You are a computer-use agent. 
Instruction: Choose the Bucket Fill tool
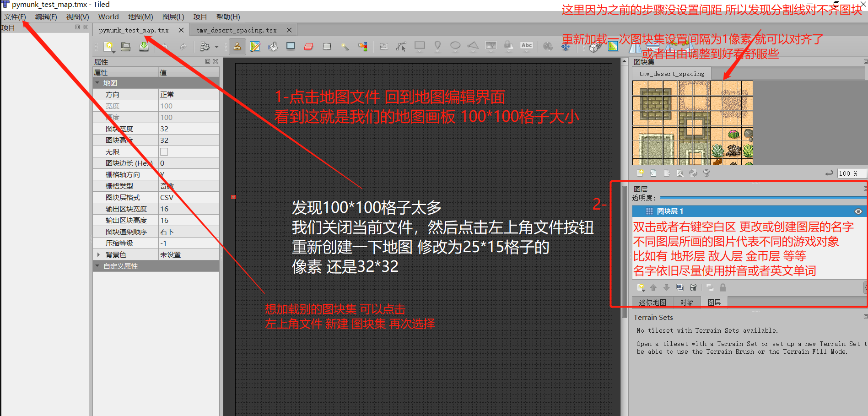(272, 46)
